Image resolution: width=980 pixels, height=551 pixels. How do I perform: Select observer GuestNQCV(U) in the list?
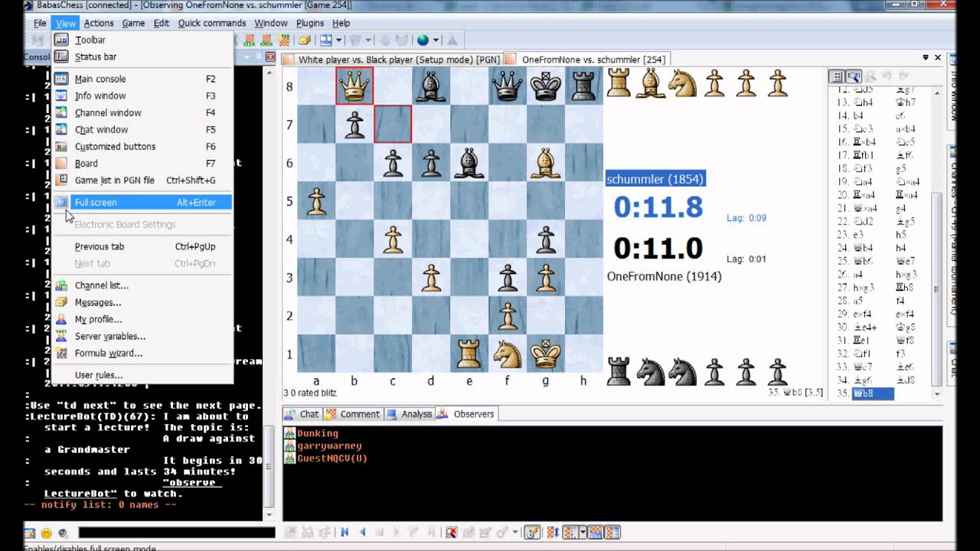pyautogui.click(x=326, y=458)
